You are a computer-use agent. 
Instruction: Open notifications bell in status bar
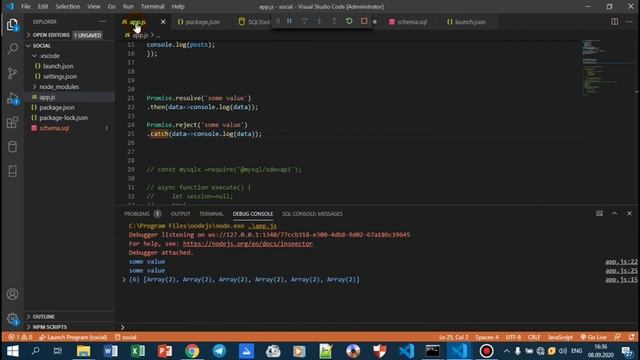(x=631, y=337)
